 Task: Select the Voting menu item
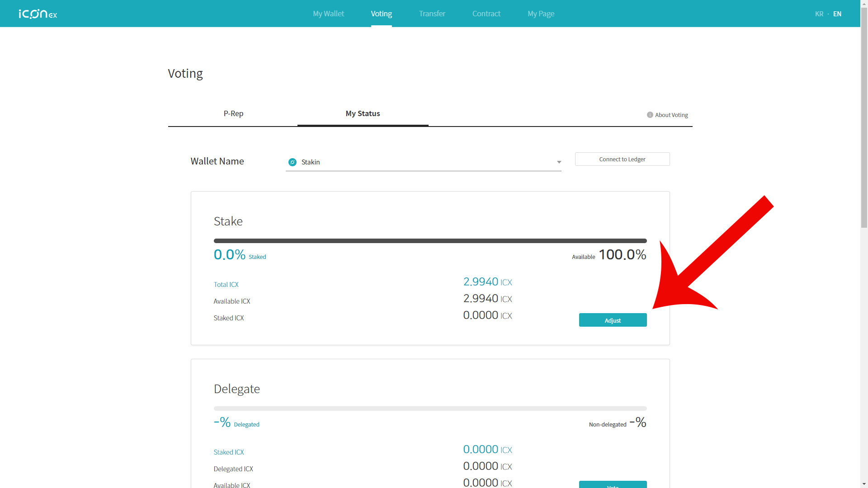pos(381,14)
